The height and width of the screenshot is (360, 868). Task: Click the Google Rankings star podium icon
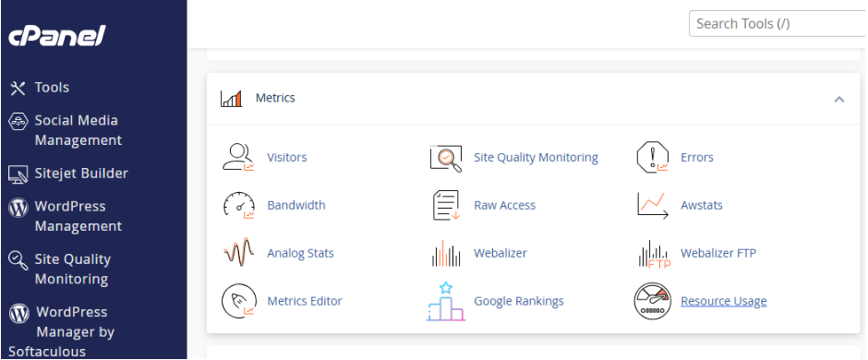pyautogui.click(x=446, y=301)
